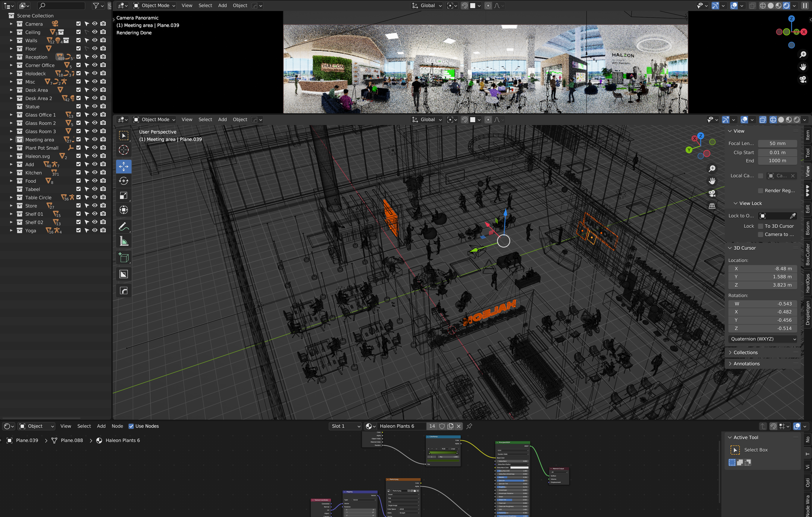Activate the Annotate pencil tool
Viewport: 812px width, 517px height.
[x=123, y=226]
